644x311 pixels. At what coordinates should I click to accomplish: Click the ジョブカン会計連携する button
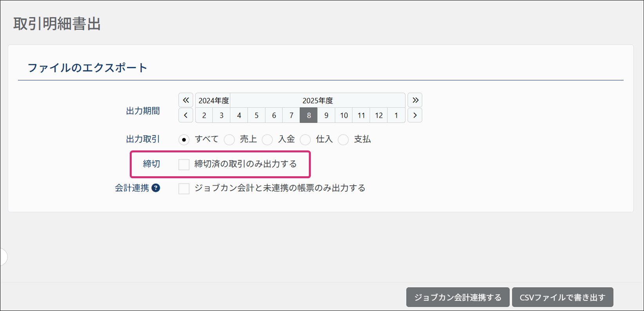click(457, 297)
